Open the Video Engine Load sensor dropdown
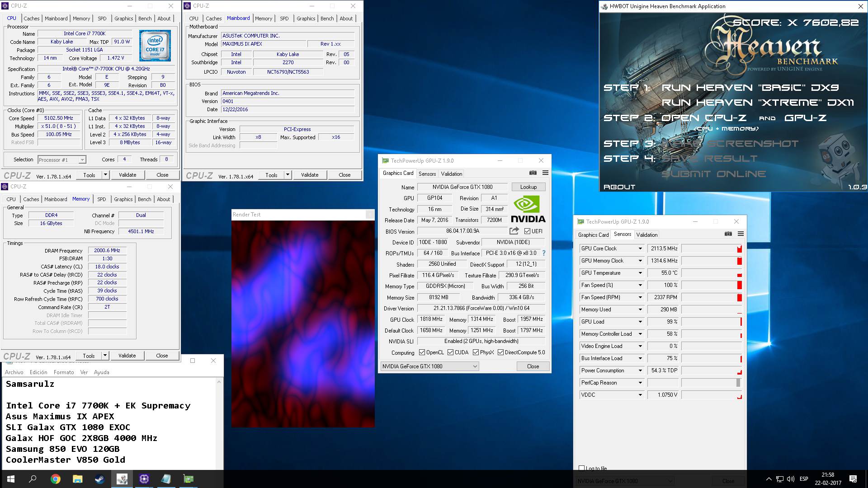This screenshot has width=868, height=488. point(640,346)
